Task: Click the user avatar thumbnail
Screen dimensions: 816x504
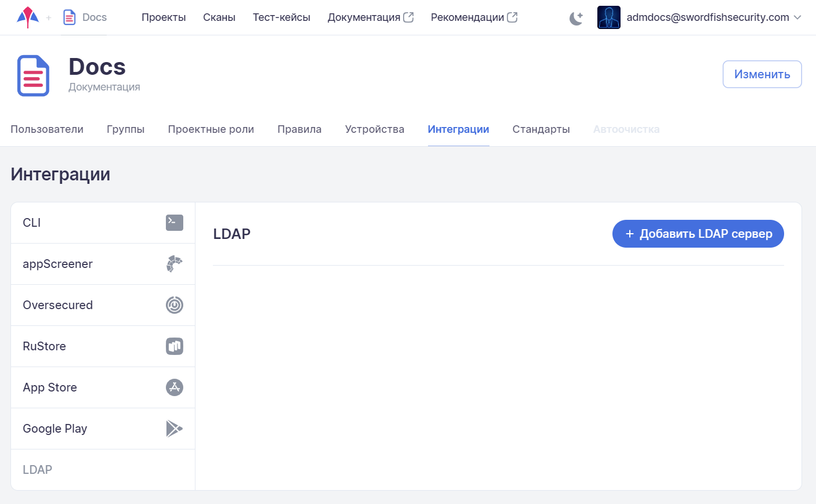Action: point(608,17)
